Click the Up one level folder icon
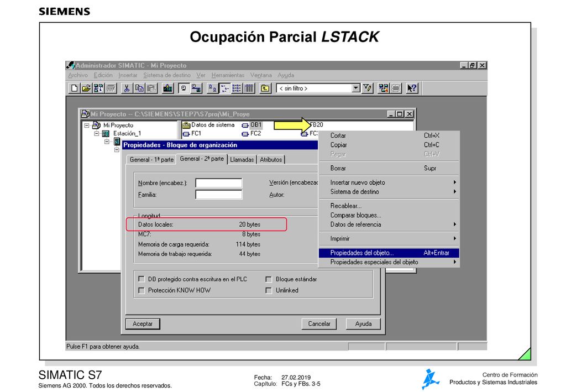 (265, 88)
